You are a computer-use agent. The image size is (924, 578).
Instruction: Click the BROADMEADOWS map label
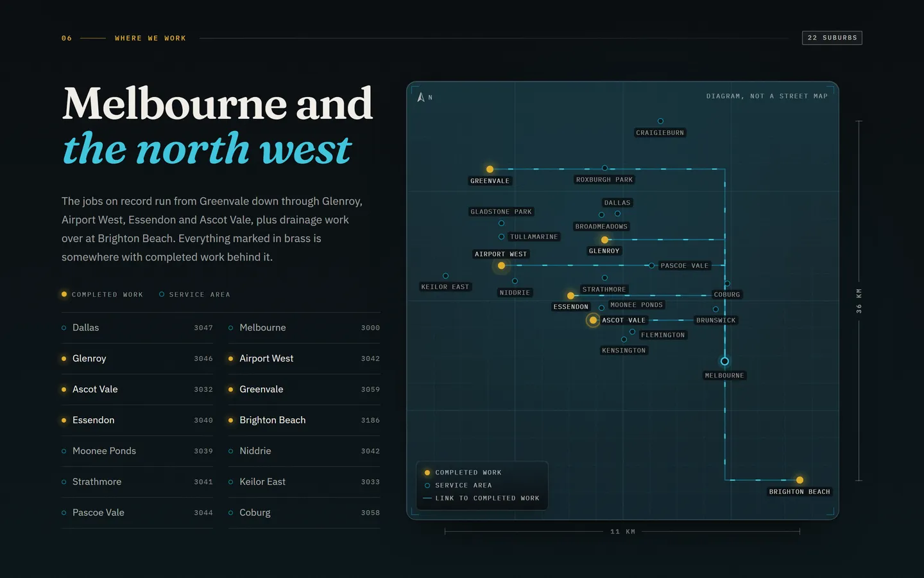click(601, 227)
